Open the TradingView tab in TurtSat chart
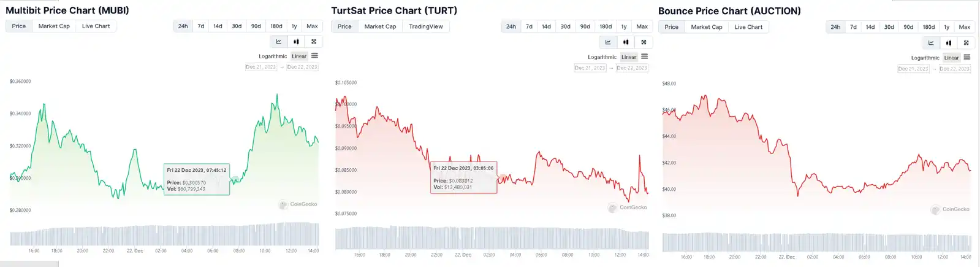Viewport: 980px width, 267px height. (x=426, y=26)
